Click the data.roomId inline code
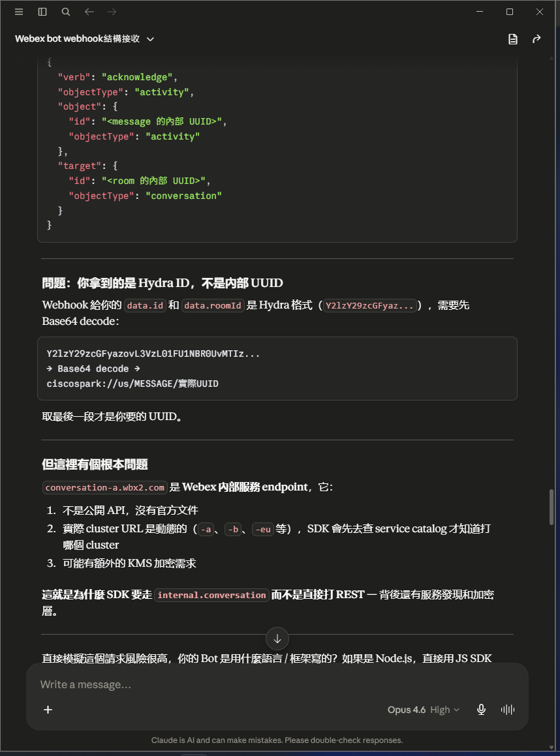This screenshot has width=560, height=756. (x=213, y=305)
